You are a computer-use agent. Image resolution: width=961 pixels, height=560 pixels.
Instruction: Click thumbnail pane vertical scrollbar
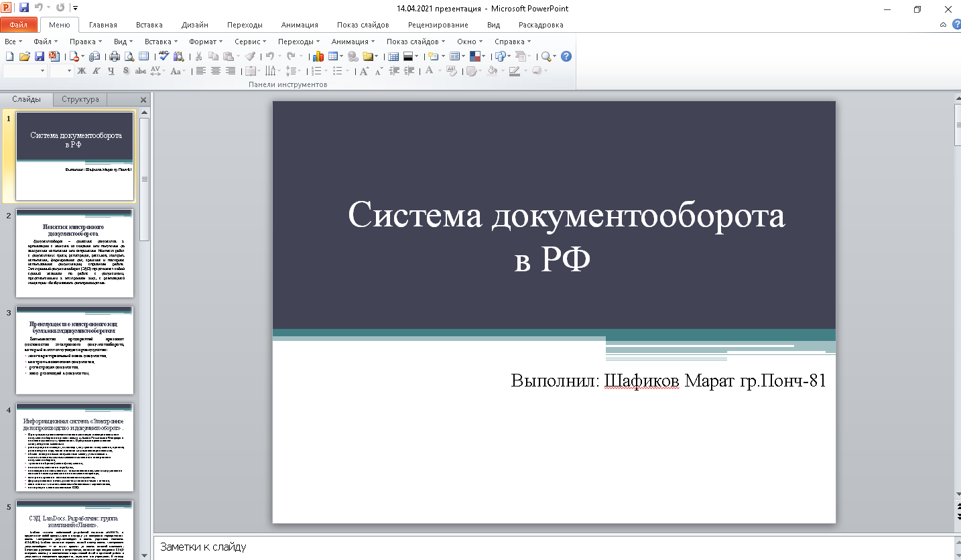coord(145,180)
